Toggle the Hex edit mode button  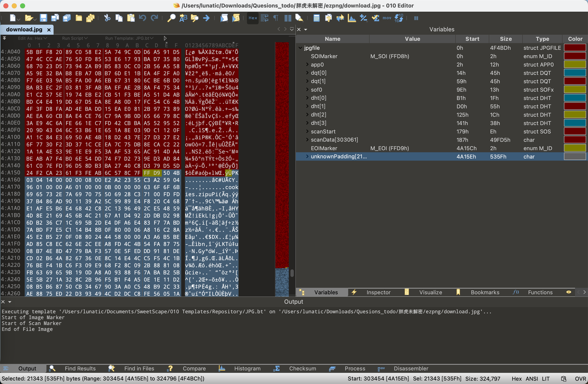tap(253, 18)
